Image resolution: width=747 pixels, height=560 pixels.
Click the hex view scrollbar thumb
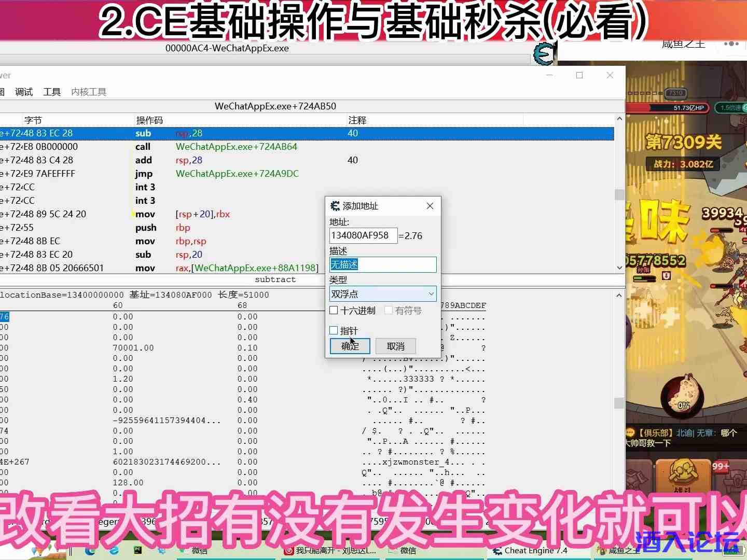coord(619,403)
